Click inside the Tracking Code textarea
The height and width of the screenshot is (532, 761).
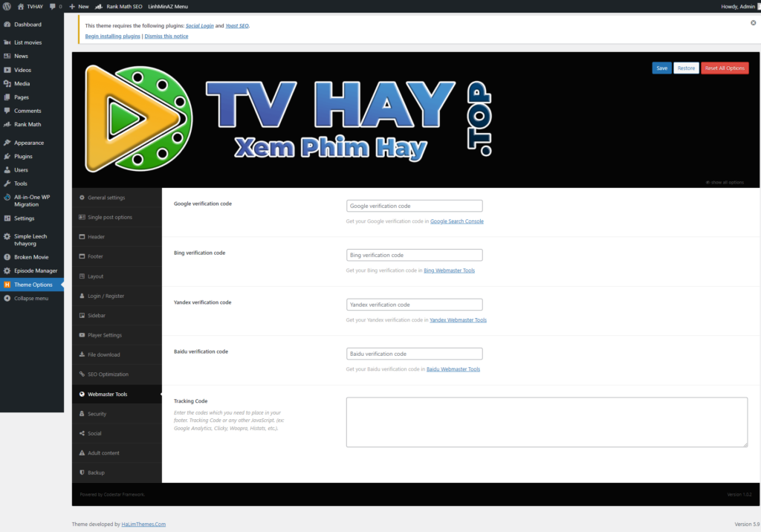[546, 422]
